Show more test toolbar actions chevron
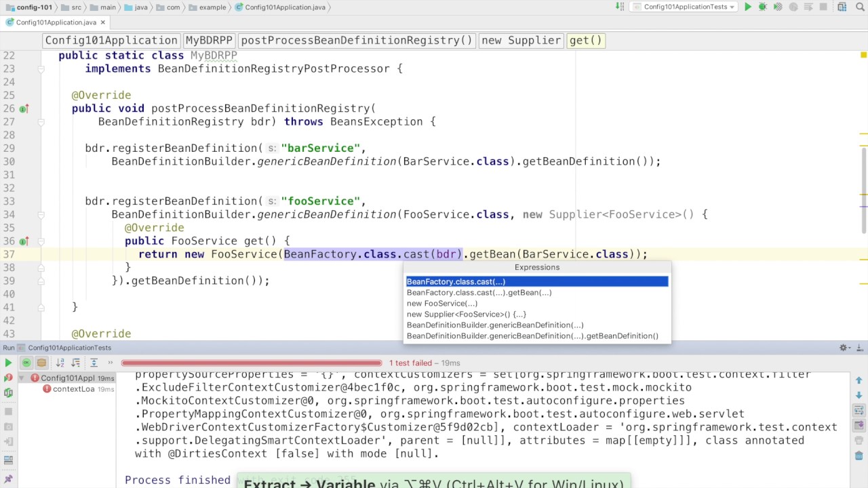 [x=111, y=363]
